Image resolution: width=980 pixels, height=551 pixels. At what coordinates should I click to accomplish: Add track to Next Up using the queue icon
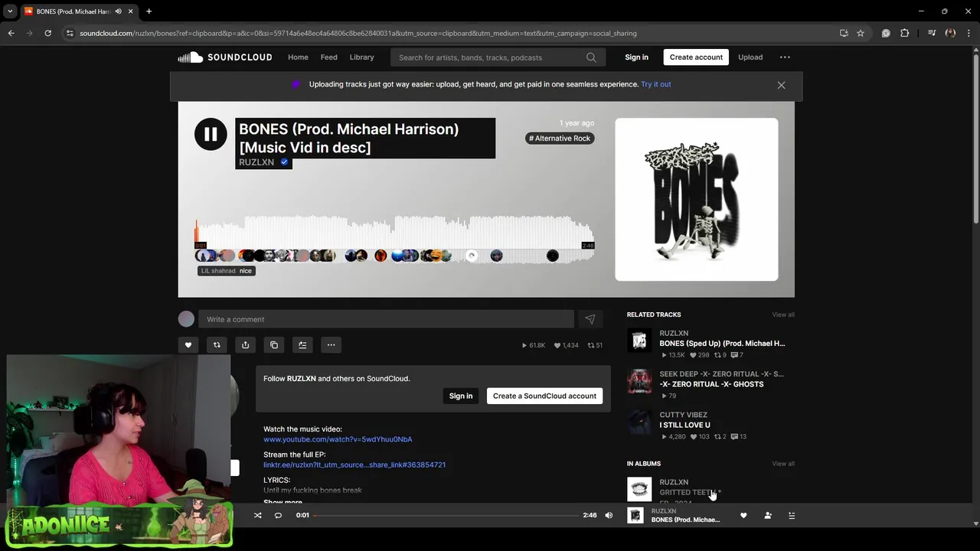[302, 345]
